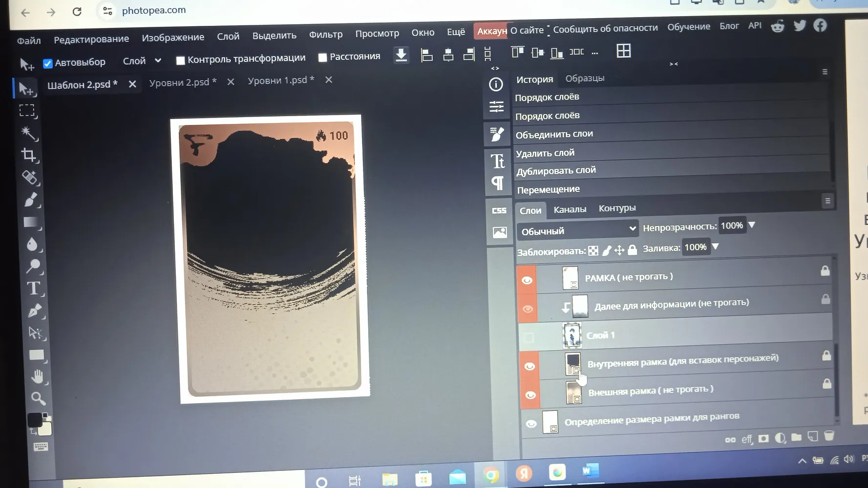868x488 pixels.
Task: Open the Properties sliders panel icon
Action: (496, 106)
